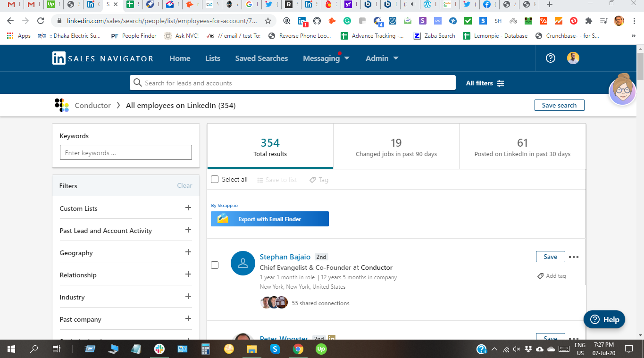Screen dimensions: 644x358
Task: Click the Save search button
Action: pyautogui.click(x=559, y=105)
